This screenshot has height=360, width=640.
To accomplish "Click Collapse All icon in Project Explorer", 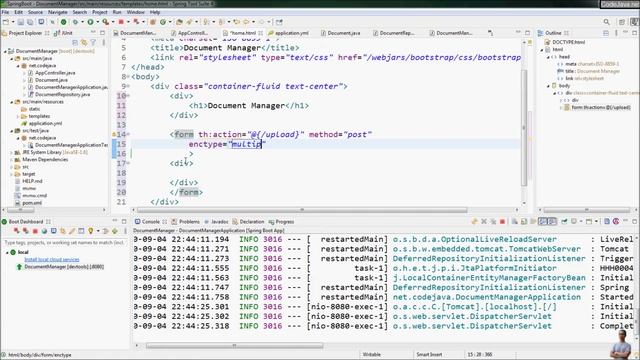I will [x=75, y=42].
